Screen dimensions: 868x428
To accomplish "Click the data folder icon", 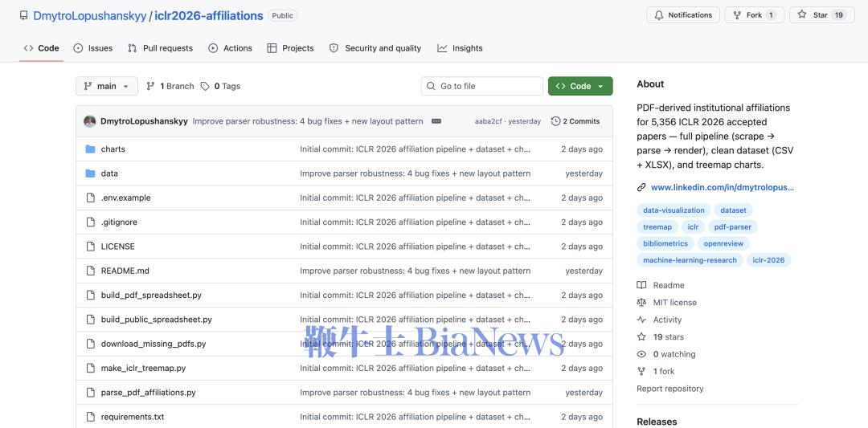I will click(x=90, y=173).
